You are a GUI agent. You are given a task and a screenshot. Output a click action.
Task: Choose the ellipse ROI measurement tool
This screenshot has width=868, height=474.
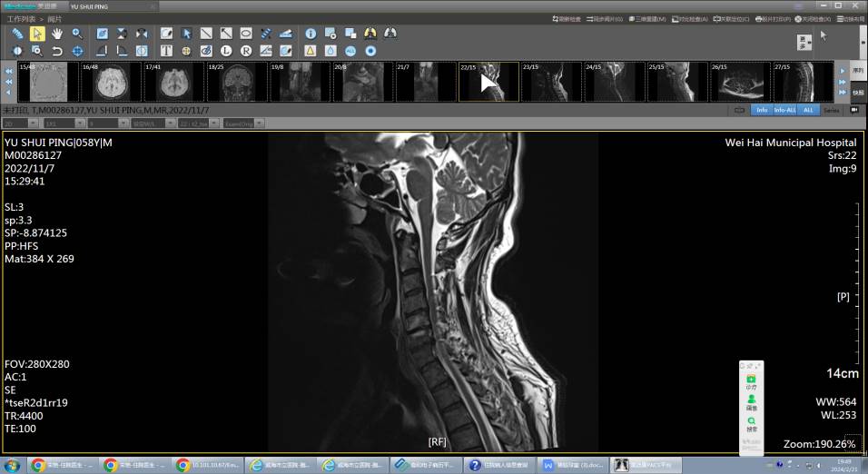point(245,34)
